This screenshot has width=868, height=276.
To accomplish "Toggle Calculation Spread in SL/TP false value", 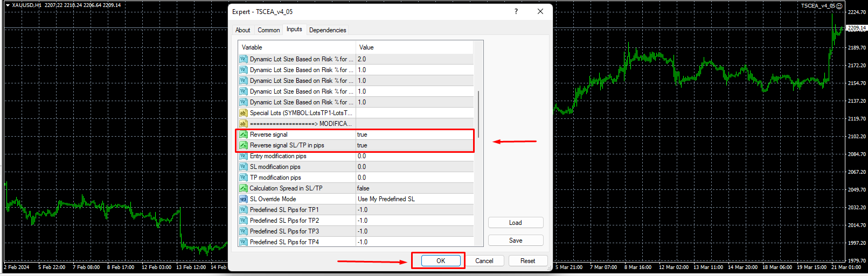I will (414, 188).
